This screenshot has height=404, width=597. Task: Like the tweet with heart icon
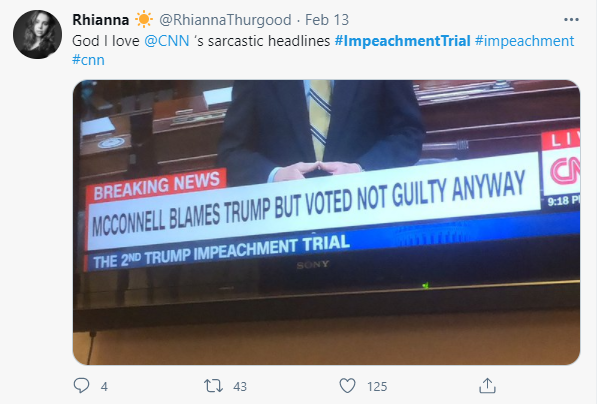pos(347,386)
